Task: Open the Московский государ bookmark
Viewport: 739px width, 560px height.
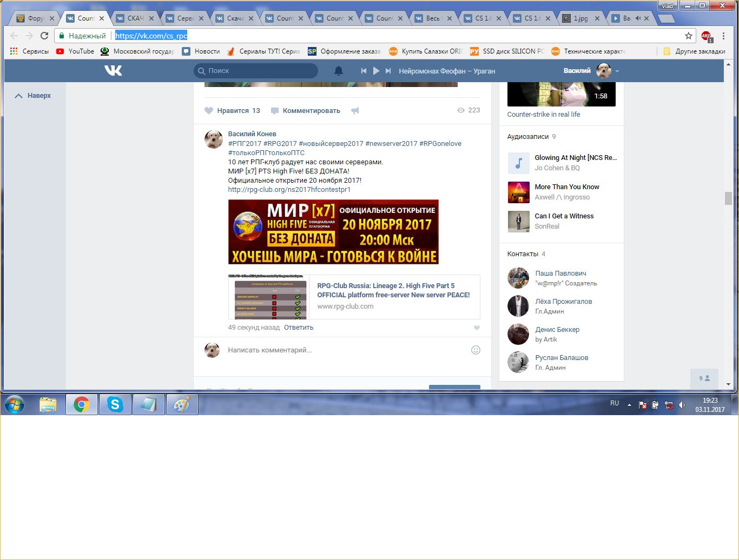Action: (138, 51)
